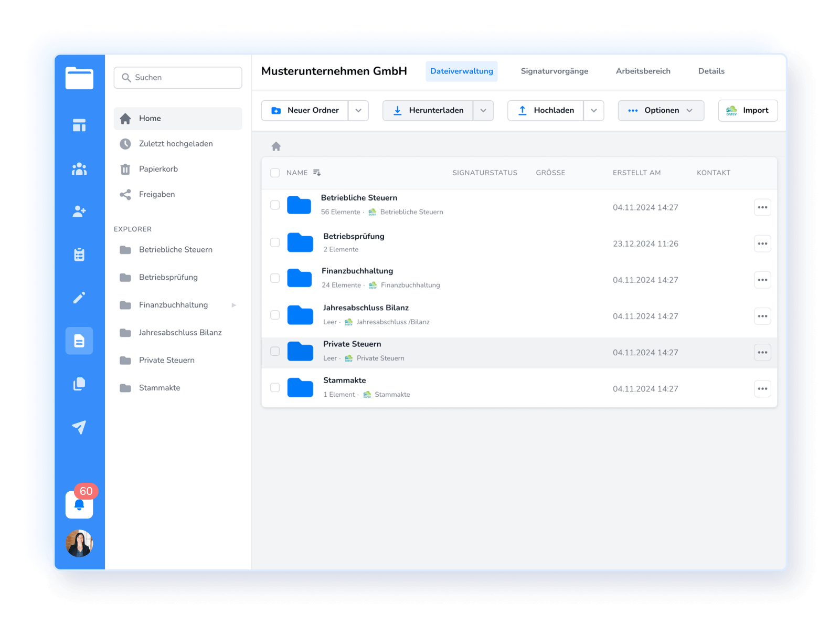Click the clipboard checklist icon in sidebar
Viewport: 840px width, 624px height.
[79, 255]
